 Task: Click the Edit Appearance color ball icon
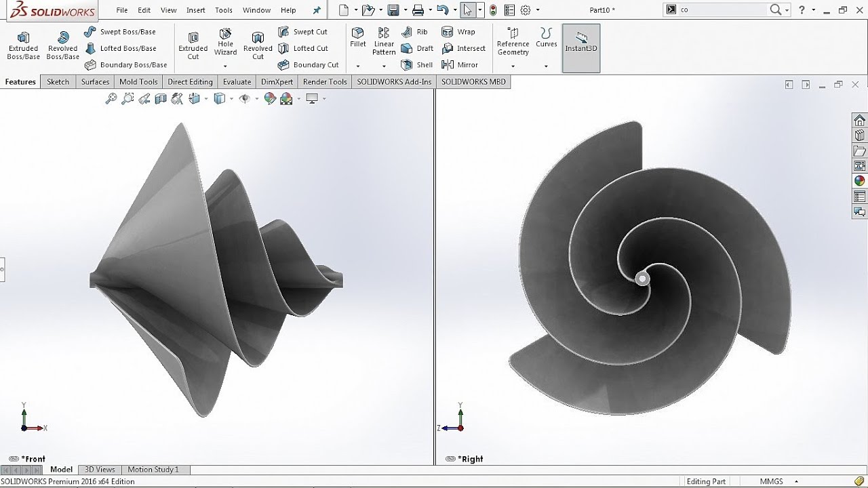click(270, 99)
